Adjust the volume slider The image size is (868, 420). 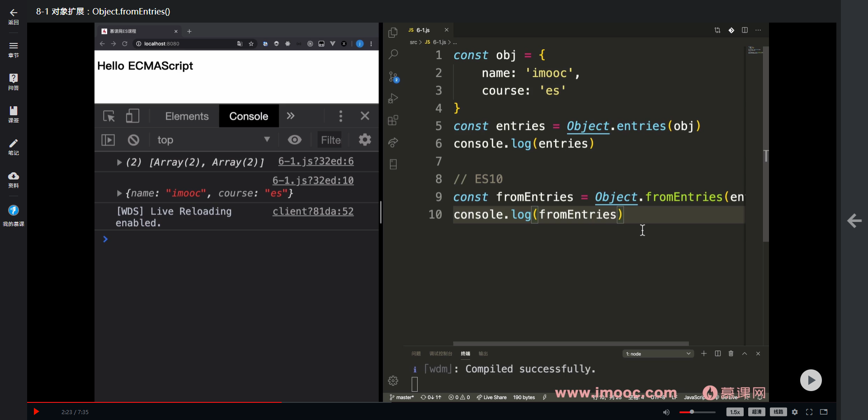click(697, 412)
